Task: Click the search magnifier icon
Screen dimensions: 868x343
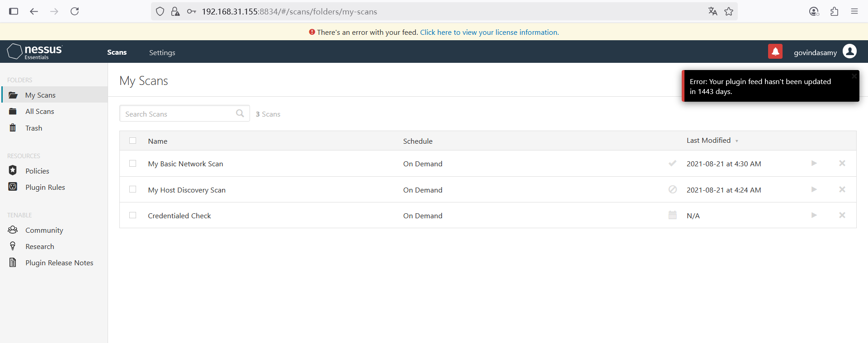Action: [x=240, y=113]
